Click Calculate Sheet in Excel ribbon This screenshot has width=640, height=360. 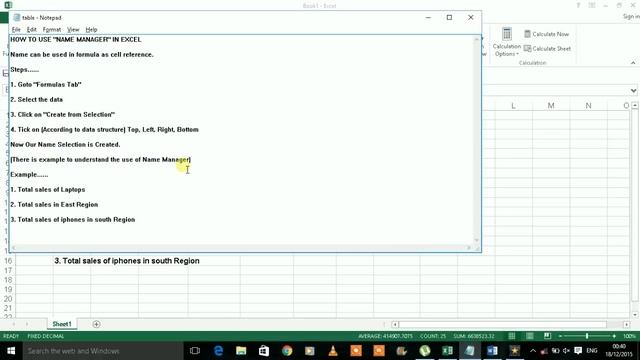pyautogui.click(x=547, y=49)
